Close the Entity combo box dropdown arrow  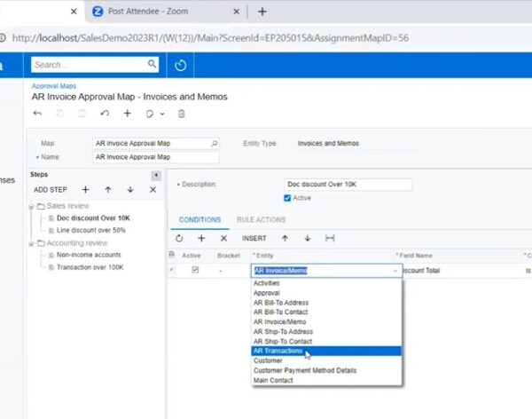tap(395, 271)
